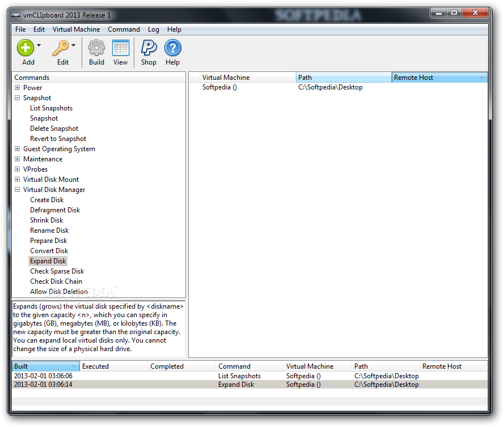The image size is (504, 427).
Task: Open the Log menu
Action: [153, 29]
